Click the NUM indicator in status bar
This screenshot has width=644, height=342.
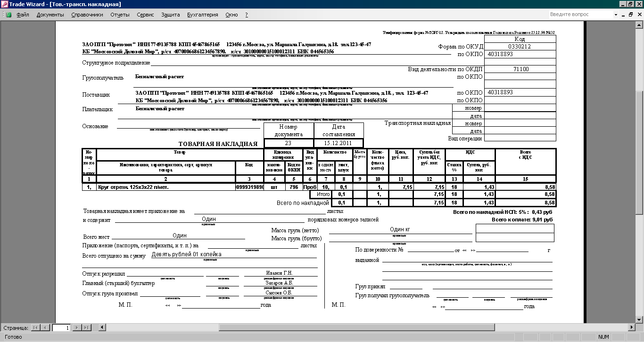pyautogui.click(x=603, y=337)
